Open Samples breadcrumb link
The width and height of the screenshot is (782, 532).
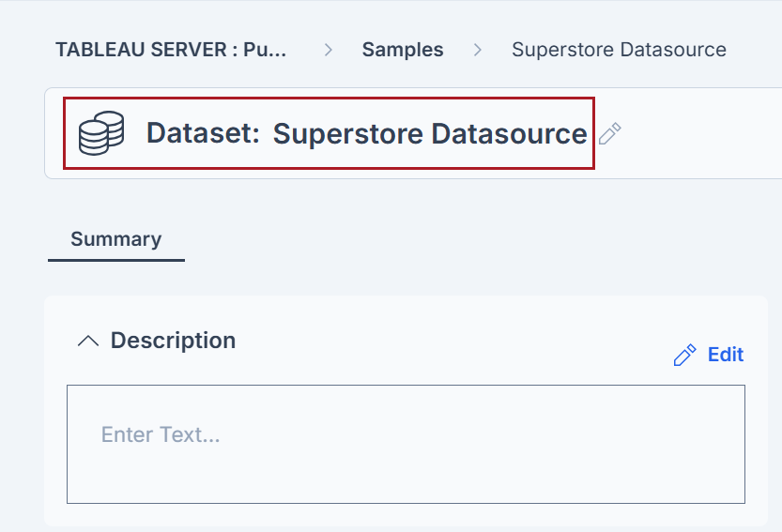[x=403, y=50]
